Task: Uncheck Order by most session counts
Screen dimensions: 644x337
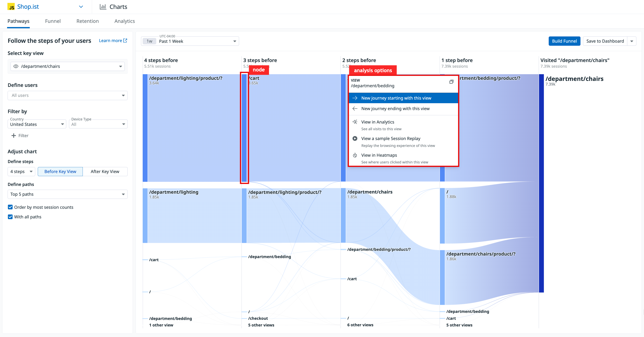Action: [10, 207]
